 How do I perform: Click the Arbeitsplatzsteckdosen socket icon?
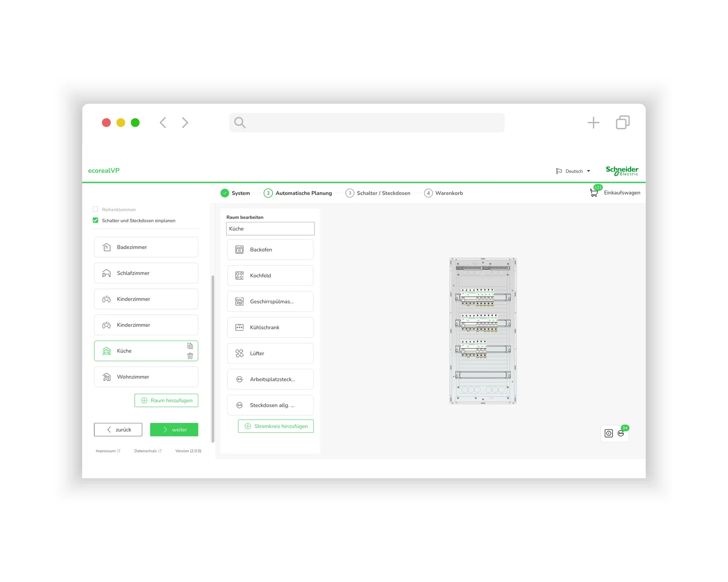(239, 379)
